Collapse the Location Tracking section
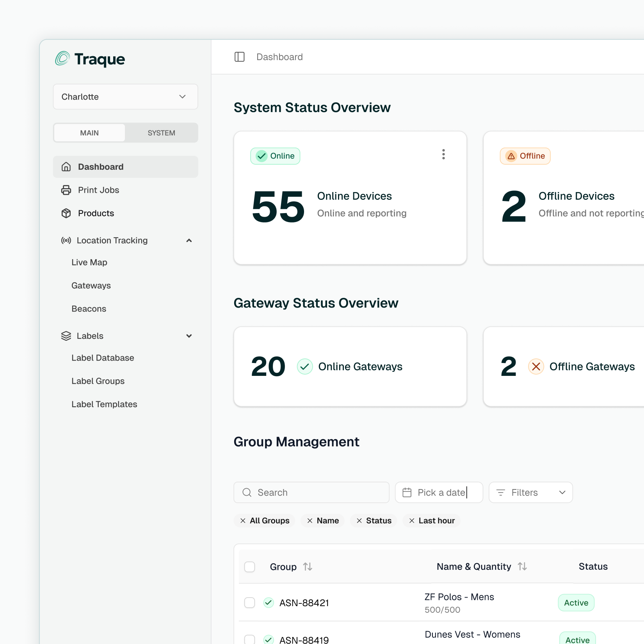The height and width of the screenshot is (644, 644). (189, 240)
